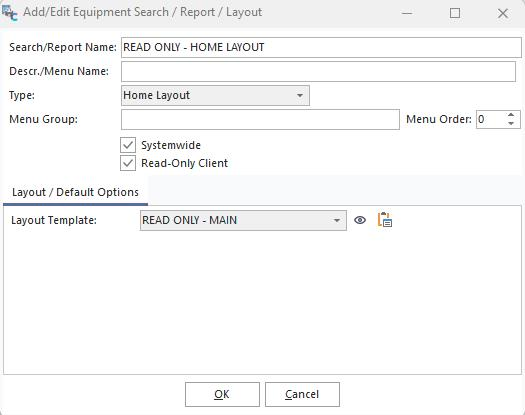The height and width of the screenshot is (415, 525).
Task: Minimize the Add/Edit Equipment Search window
Action: coord(407,13)
